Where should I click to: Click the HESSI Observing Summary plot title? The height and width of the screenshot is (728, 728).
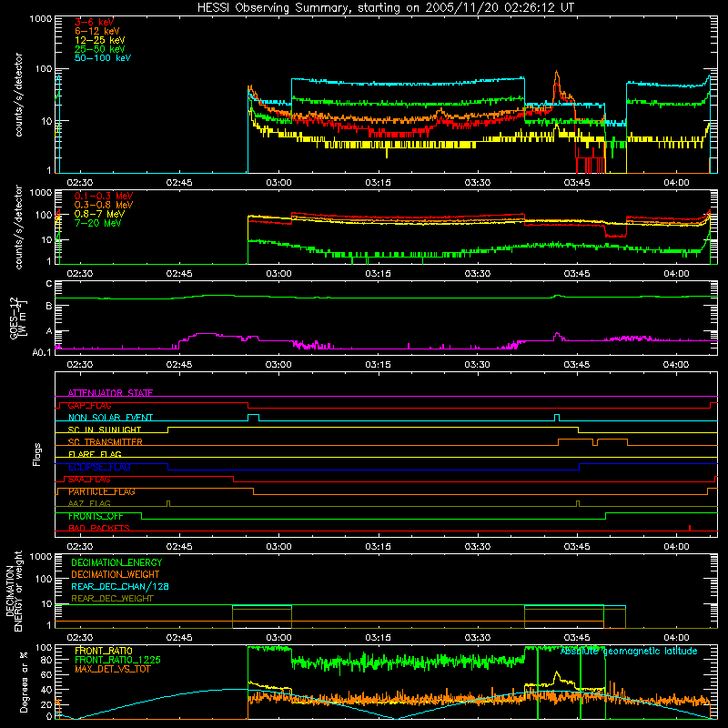click(386, 7)
